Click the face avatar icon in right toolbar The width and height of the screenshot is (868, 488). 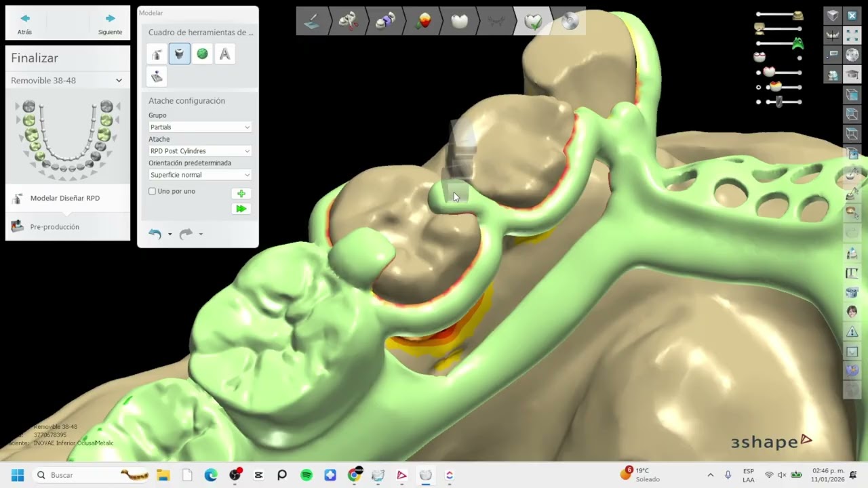[x=852, y=312]
